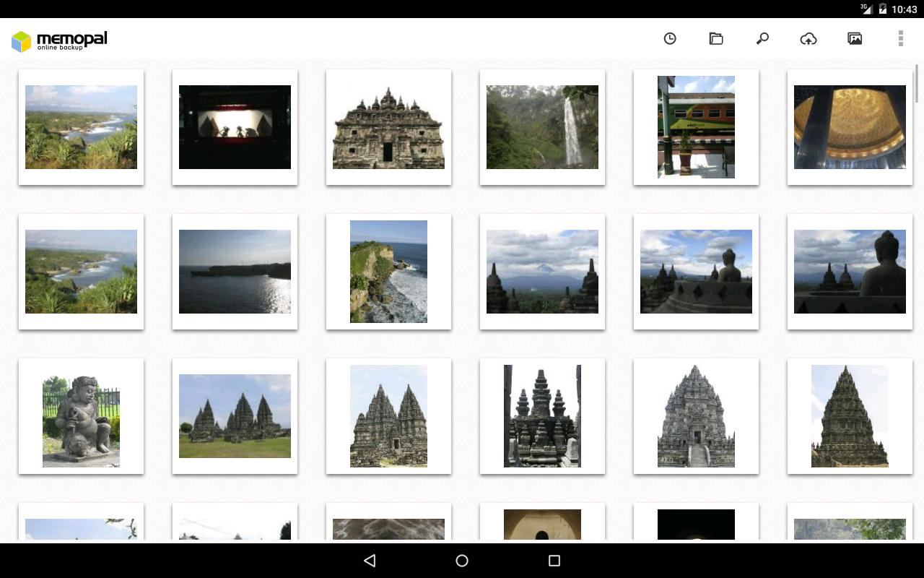The width and height of the screenshot is (924, 578).
Task: Select the green train photo
Action: click(696, 127)
